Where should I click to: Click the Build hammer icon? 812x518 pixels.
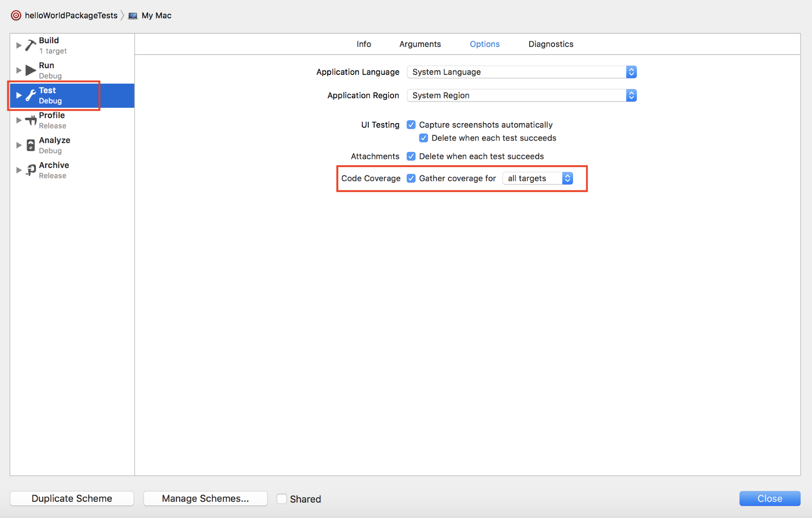30,45
